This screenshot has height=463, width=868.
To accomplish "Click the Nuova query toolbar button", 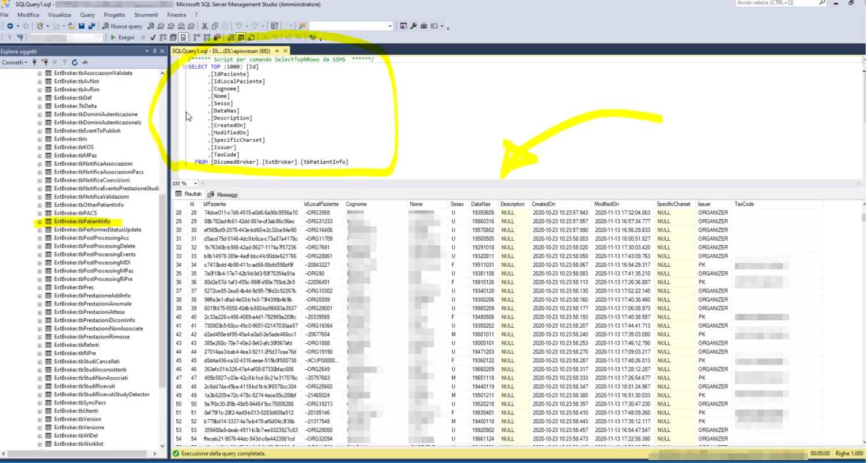I will [x=122, y=26].
